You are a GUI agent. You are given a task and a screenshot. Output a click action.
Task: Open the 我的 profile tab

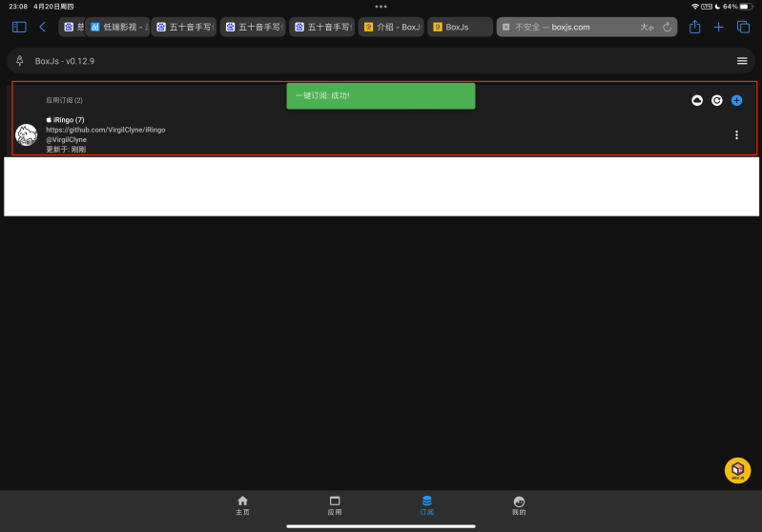(519, 505)
